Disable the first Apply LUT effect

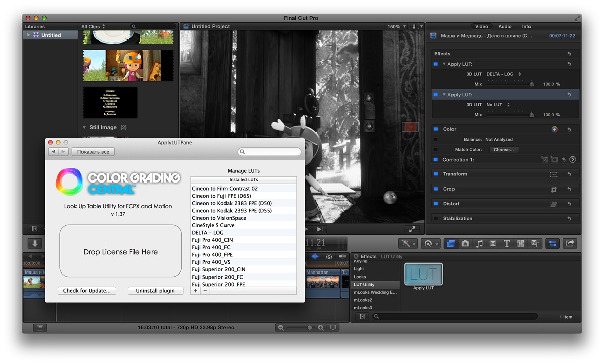point(435,64)
